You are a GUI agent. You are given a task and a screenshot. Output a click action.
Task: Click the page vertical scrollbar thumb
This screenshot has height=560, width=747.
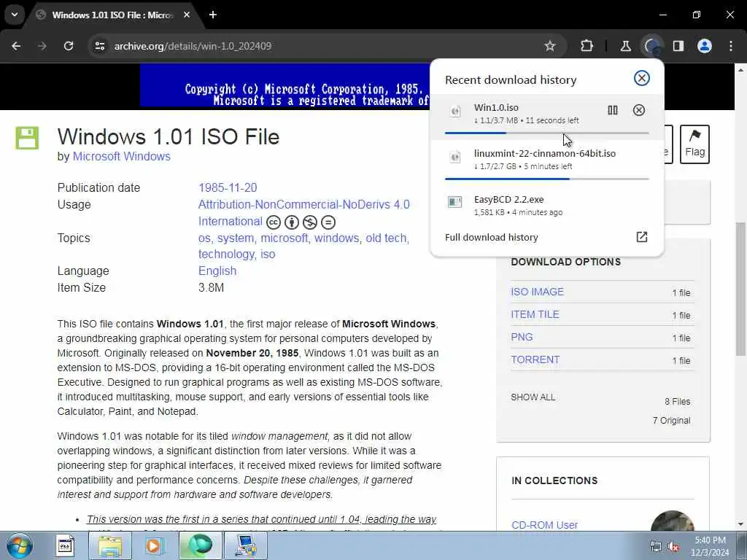coord(740,289)
